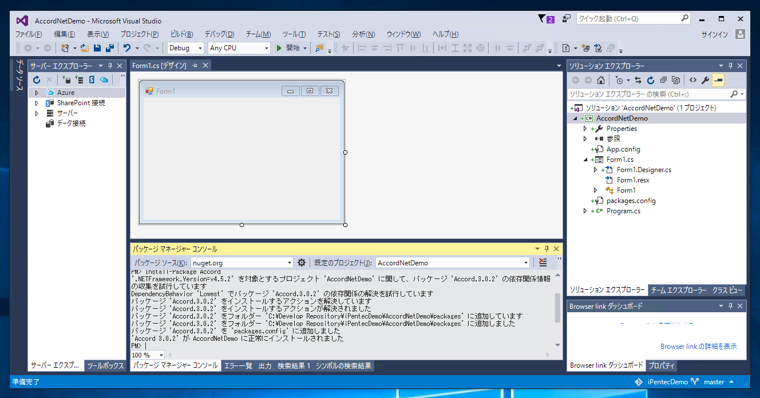Undo the last action in the toolbar
The image size is (760, 398).
coord(127,48)
